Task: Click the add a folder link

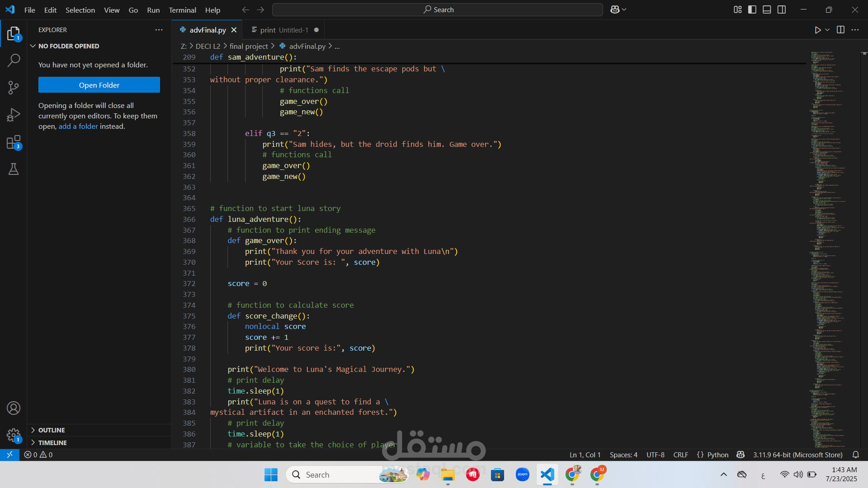Action: 78,127
